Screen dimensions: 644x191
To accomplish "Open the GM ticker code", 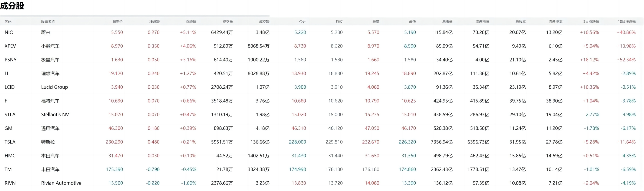I will pos(8,128).
